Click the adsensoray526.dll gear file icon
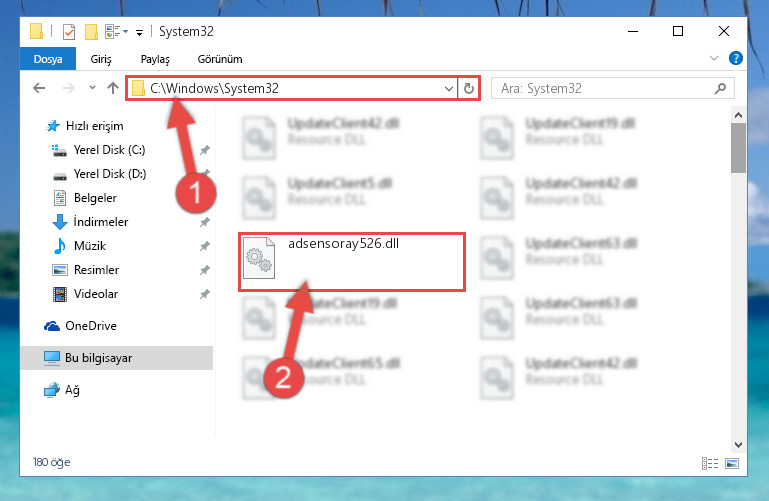The image size is (769, 501). coord(259,258)
